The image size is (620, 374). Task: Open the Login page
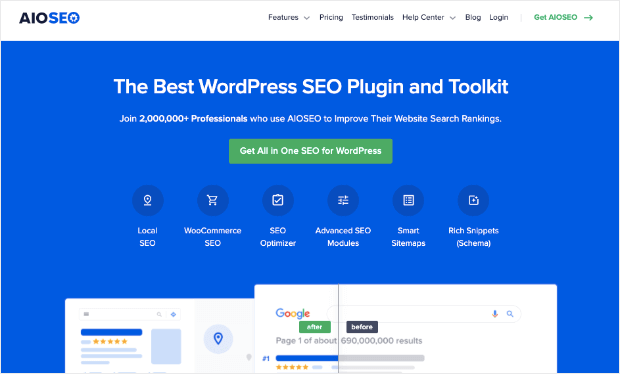pyautogui.click(x=499, y=17)
